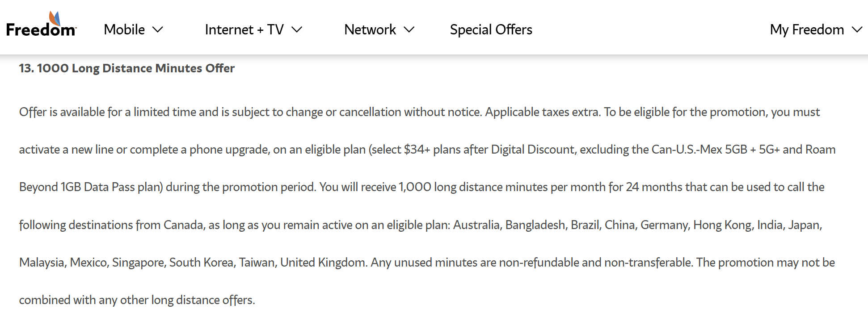868x313 pixels.
Task: Expand the Mobile menu chevron
Action: pyautogui.click(x=158, y=30)
